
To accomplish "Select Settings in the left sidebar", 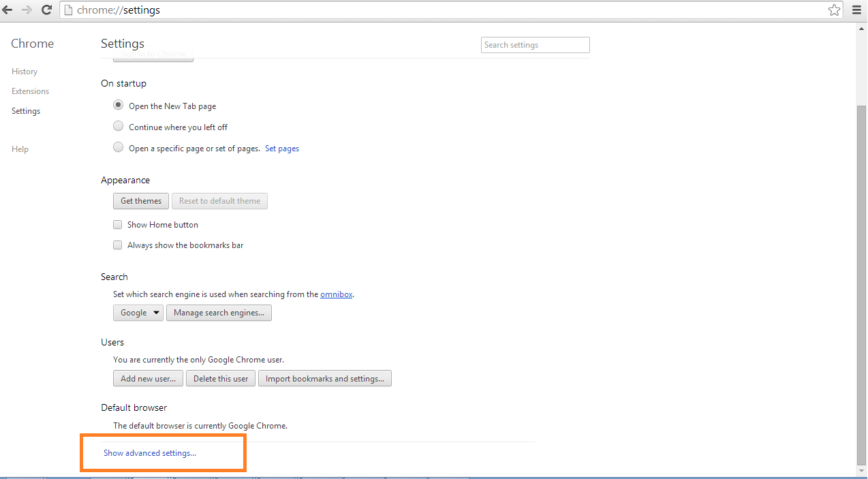I will 26,111.
